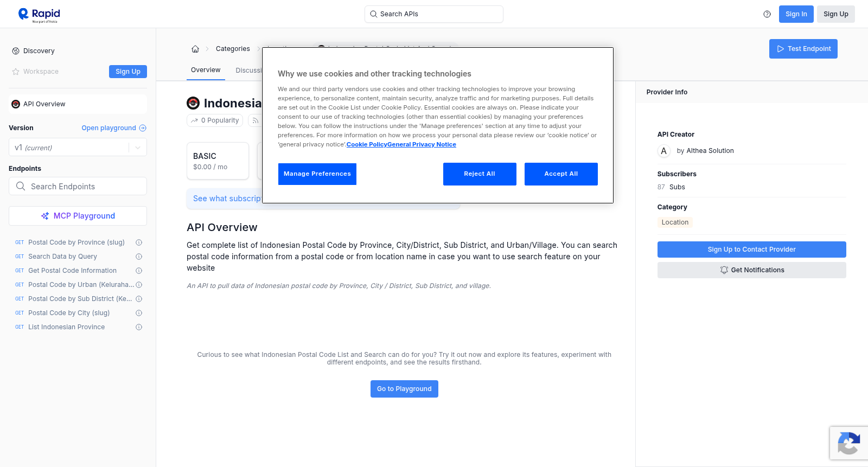Open the Get Postal Code Information endpoint

tap(72, 271)
